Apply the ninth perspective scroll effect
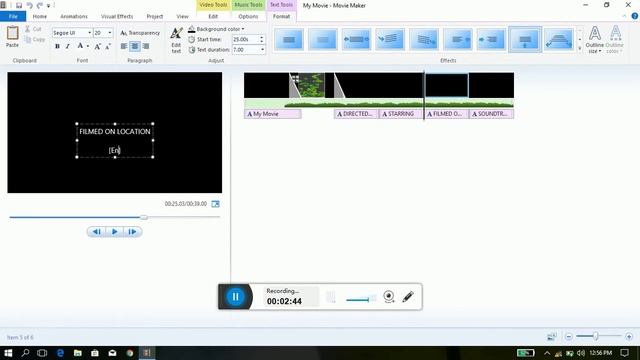Screen dimensions: 640x360 click(559, 40)
